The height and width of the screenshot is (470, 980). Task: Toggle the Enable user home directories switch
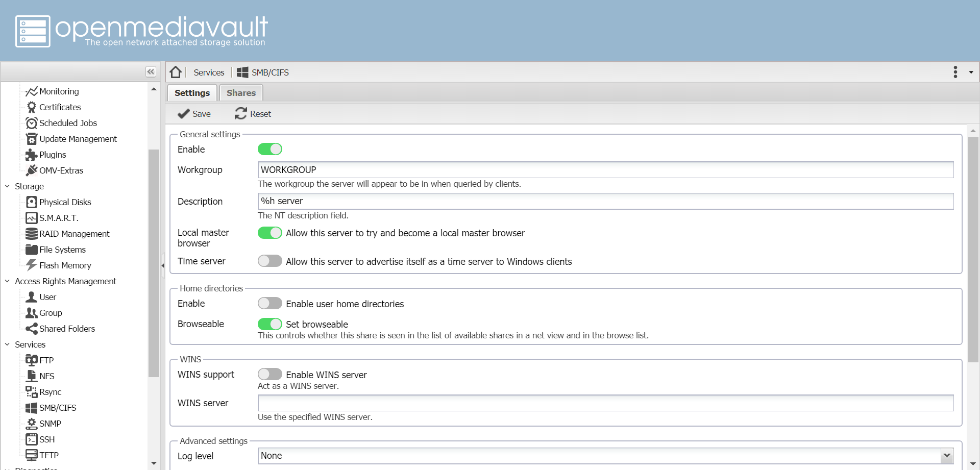270,303
